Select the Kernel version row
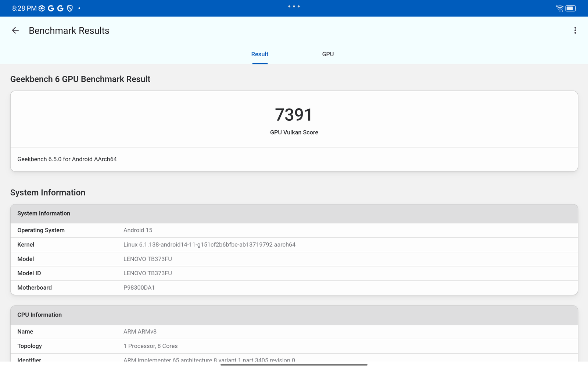Screen dimensions: 588x368 tap(294, 245)
